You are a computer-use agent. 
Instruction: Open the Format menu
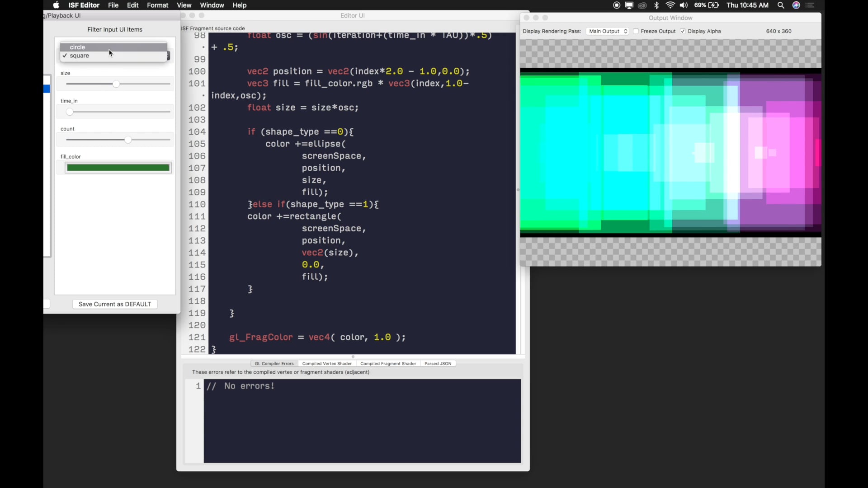157,5
